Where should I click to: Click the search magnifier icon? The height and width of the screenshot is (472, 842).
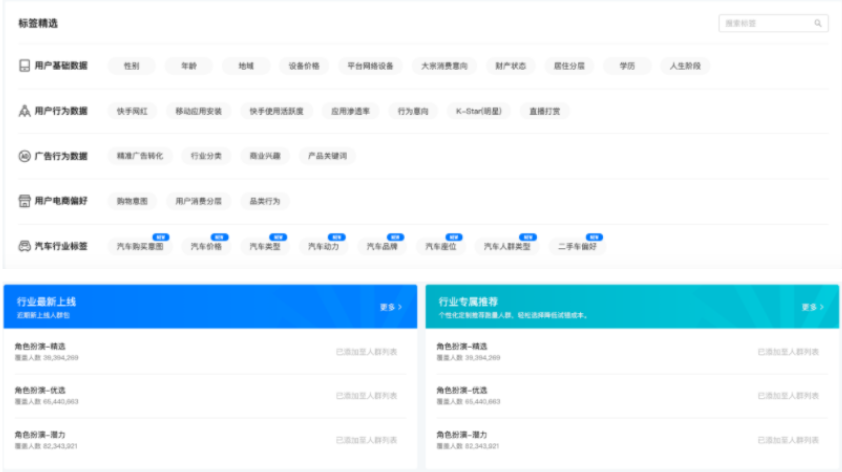pos(818,23)
